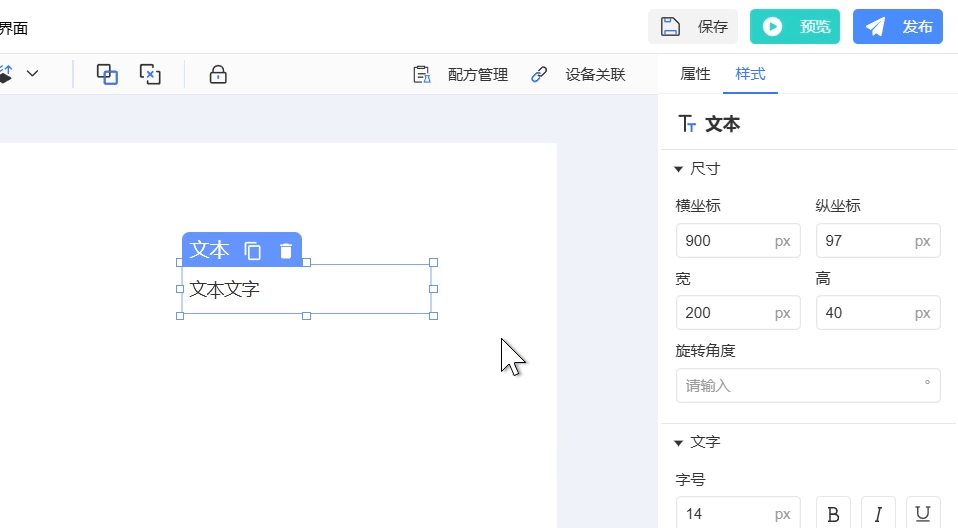Click the 保存 save button
Image resolution: width=958 pixels, height=528 pixels.
click(x=693, y=27)
